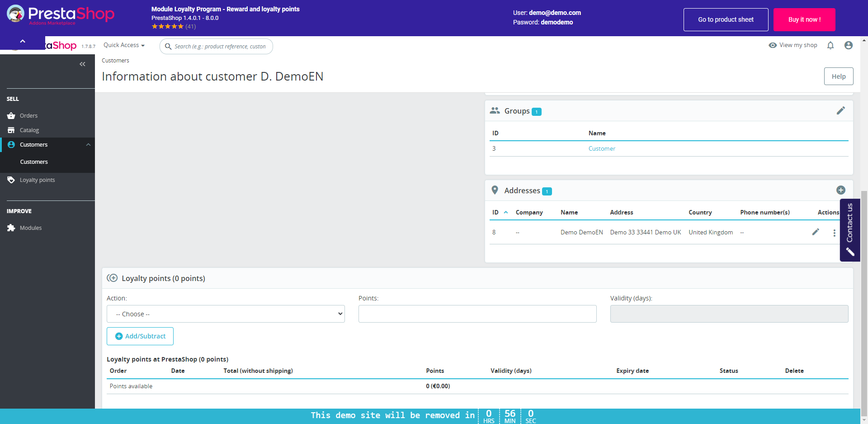
Task: Collapse the Customers sidebar submenu chevron
Action: point(88,145)
